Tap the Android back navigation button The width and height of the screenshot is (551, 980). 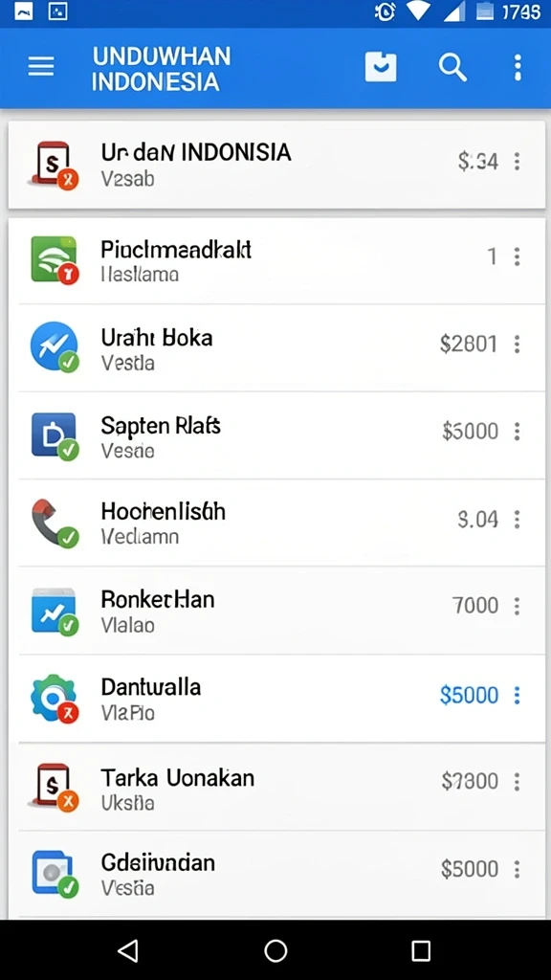click(x=128, y=950)
